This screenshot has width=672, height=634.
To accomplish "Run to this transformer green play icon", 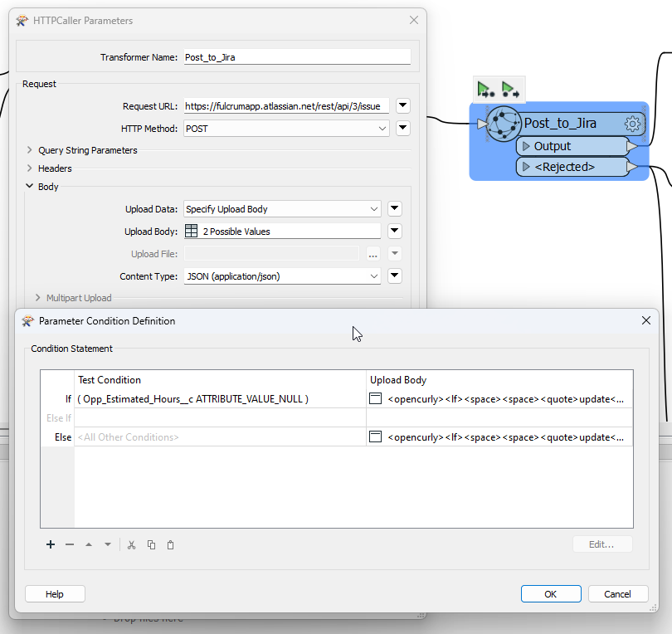I will [486, 90].
